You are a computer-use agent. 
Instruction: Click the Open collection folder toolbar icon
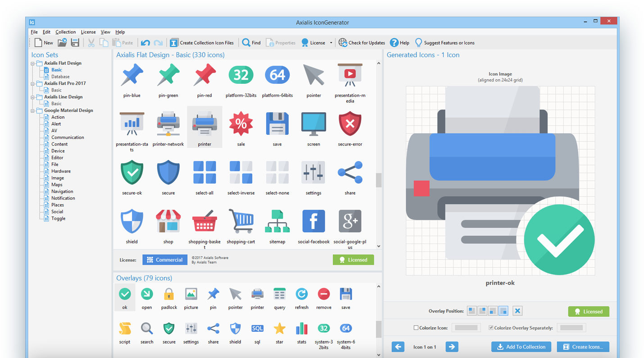point(62,43)
